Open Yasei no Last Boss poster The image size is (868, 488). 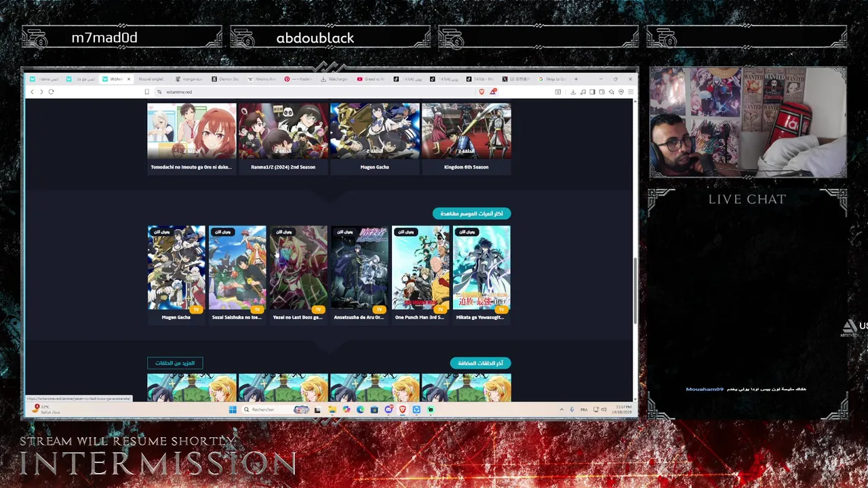[298, 268]
